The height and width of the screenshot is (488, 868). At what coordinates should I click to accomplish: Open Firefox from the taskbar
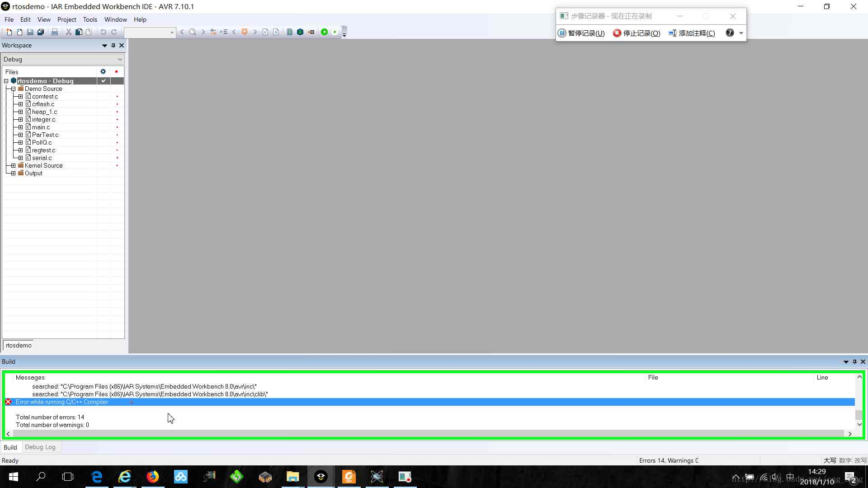click(153, 477)
